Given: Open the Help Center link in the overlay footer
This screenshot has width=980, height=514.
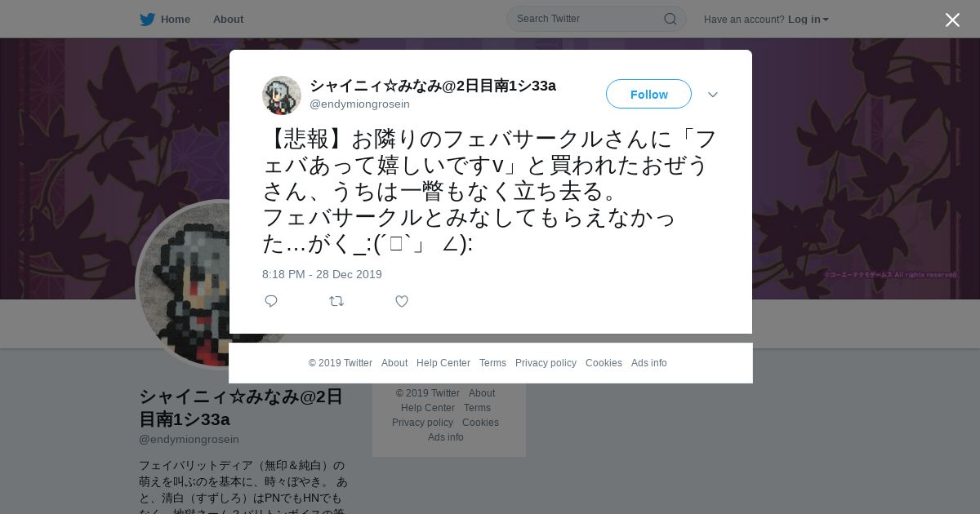Looking at the screenshot, I should (x=443, y=363).
